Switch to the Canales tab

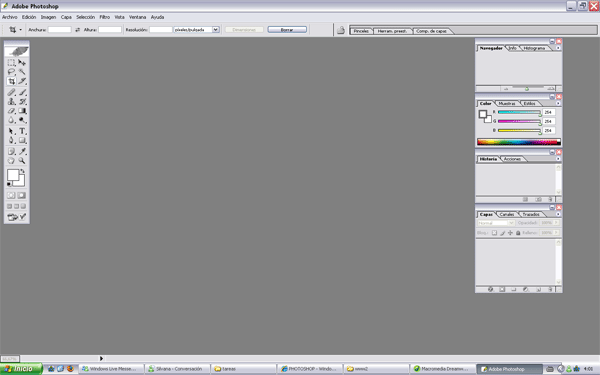[x=507, y=214]
